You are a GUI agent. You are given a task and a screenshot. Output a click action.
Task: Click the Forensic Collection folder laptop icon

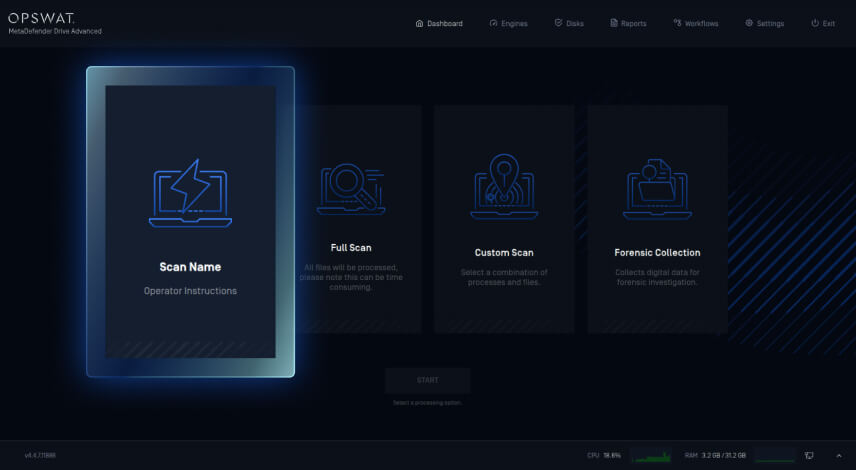pos(657,189)
